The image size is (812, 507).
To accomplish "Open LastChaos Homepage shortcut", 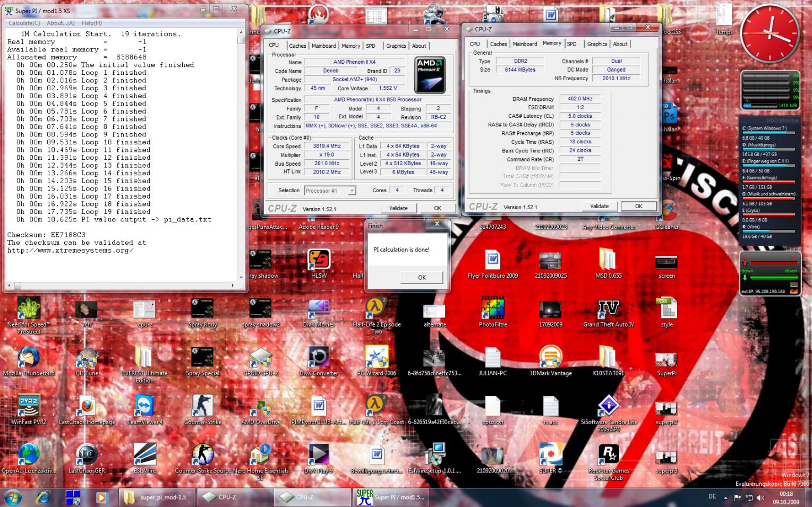I will (87, 409).
